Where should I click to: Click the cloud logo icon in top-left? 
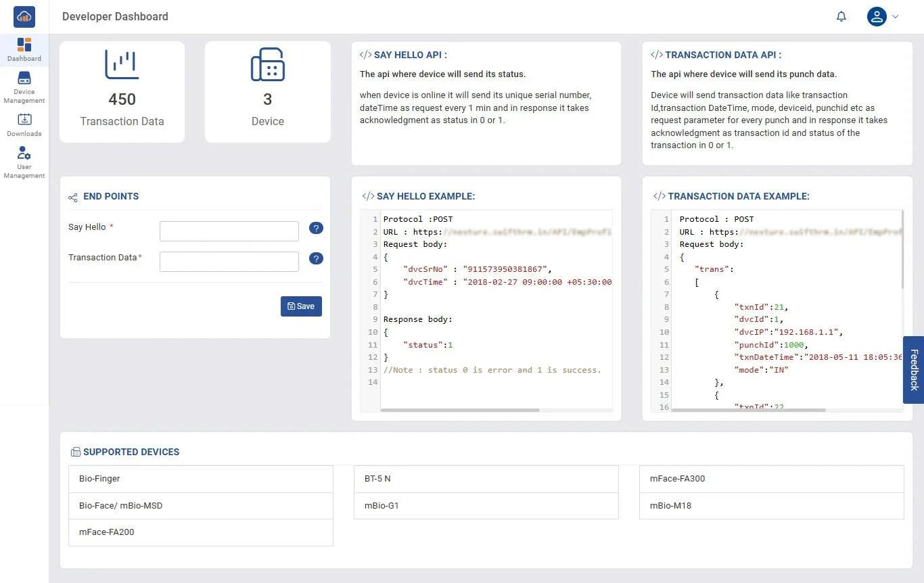click(24, 17)
